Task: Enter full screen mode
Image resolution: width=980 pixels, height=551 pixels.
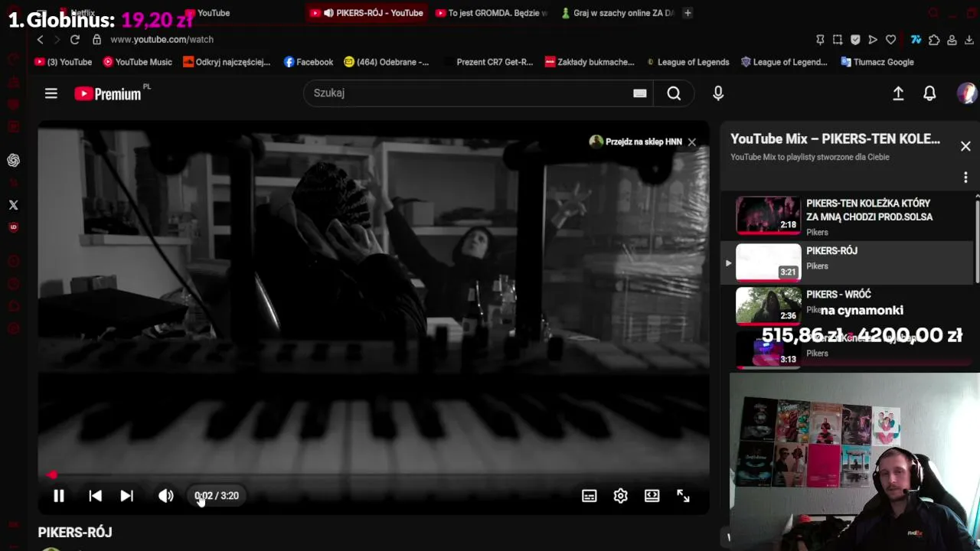Action: point(683,496)
